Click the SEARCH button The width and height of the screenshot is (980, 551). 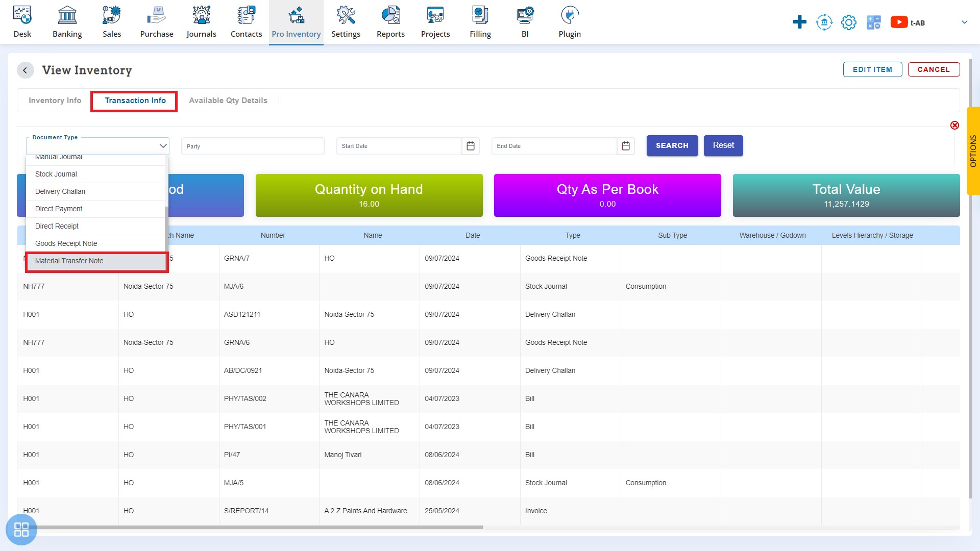(672, 145)
